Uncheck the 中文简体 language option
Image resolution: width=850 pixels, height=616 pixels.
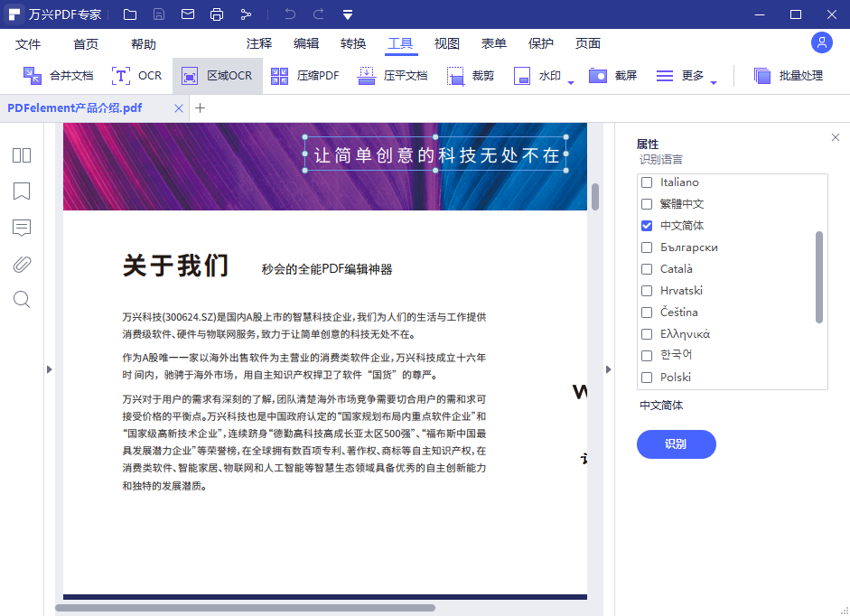coord(647,226)
